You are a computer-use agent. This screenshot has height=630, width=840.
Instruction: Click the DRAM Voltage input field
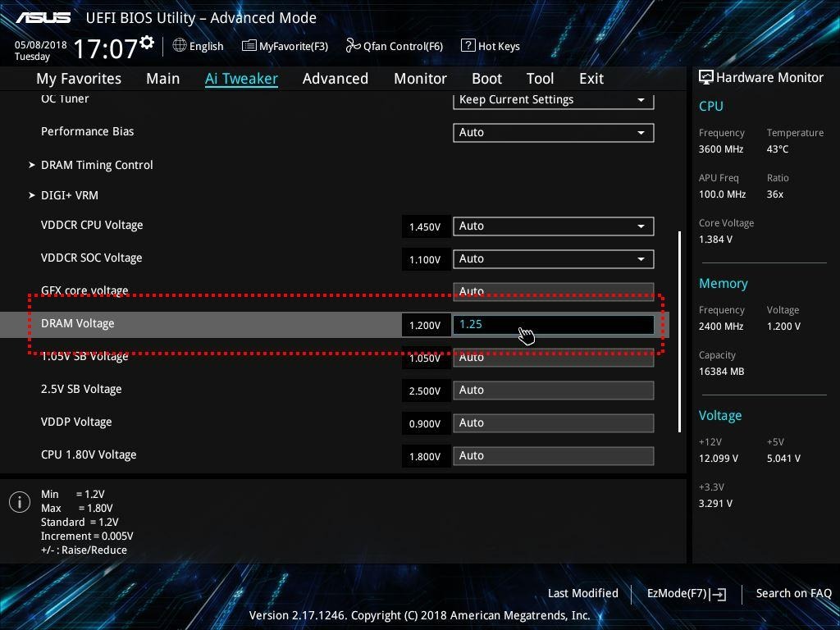click(x=553, y=323)
